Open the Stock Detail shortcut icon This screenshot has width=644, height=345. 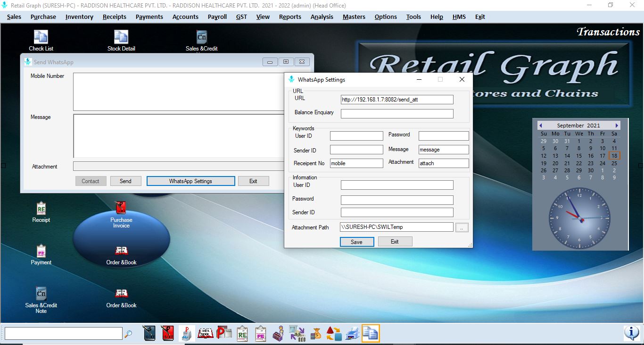click(x=121, y=36)
